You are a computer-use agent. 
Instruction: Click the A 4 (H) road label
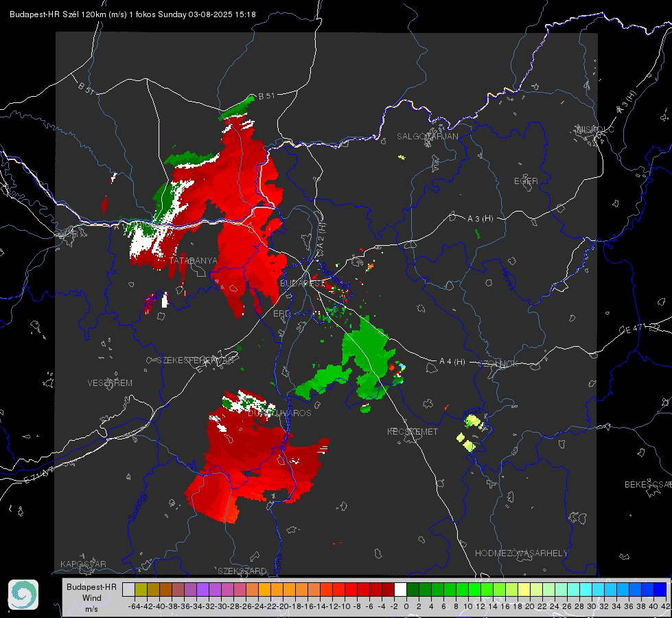452,362
